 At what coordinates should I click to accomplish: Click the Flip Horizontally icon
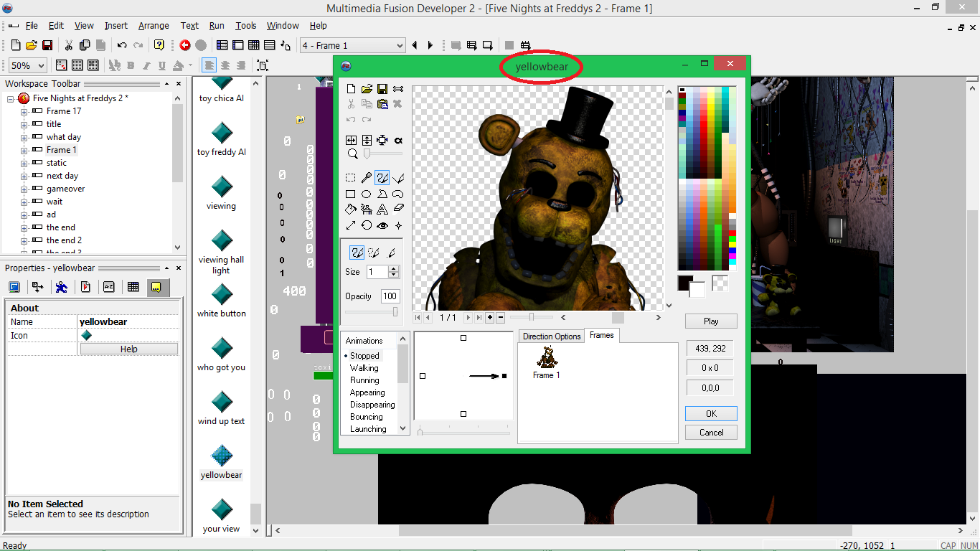351,140
